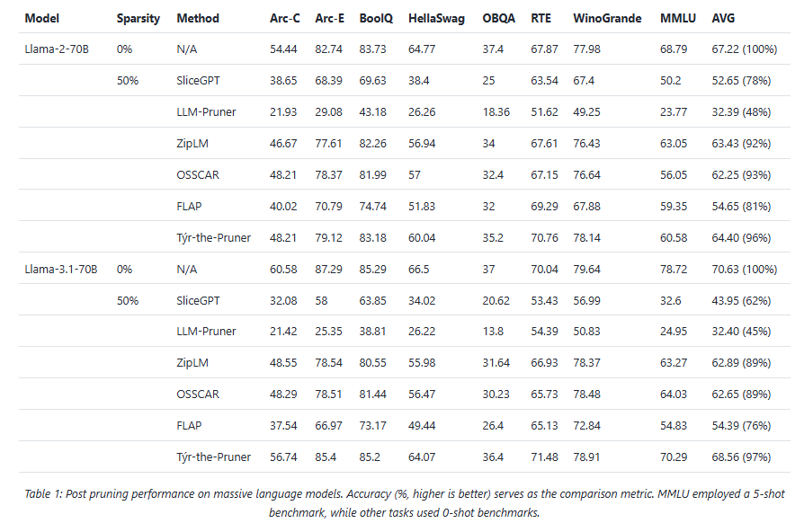The image size is (804, 532).
Task: Click the AVG column header
Action: pos(723,18)
